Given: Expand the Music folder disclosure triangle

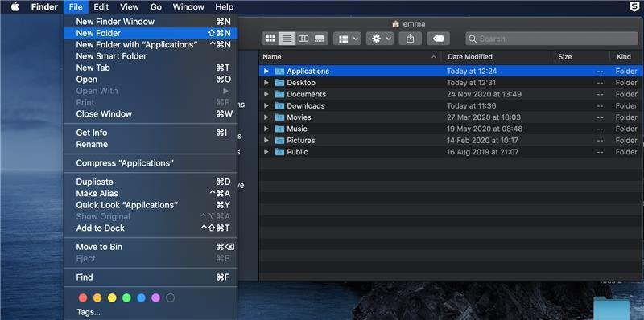Looking at the screenshot, I should [x=266, y=129].
